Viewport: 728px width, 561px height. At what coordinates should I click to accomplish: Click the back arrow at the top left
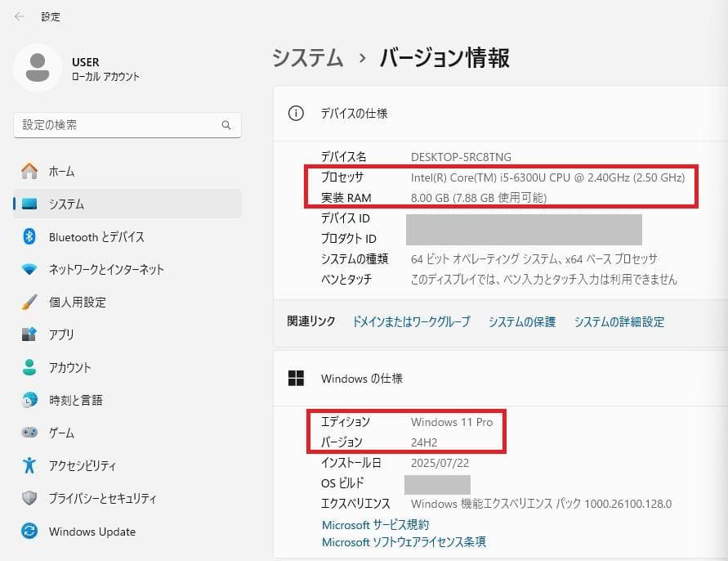pyautogui.click(x=18, y=16)
